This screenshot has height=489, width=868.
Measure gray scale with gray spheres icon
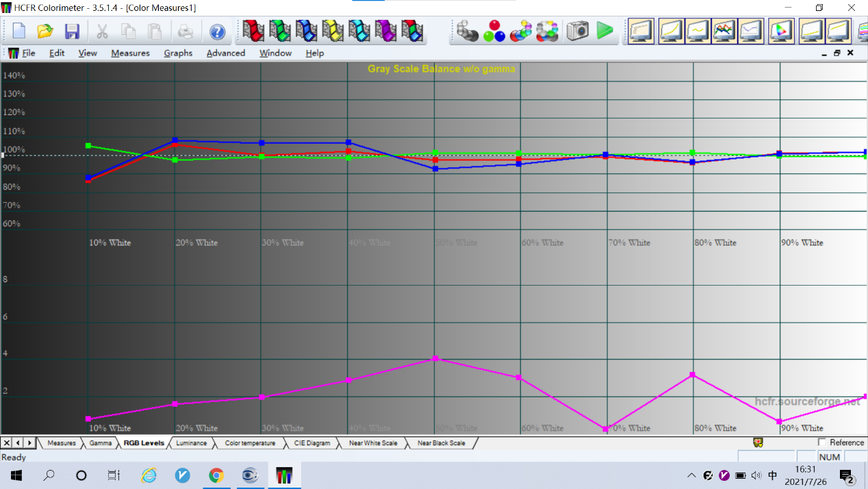pos(468,32)
